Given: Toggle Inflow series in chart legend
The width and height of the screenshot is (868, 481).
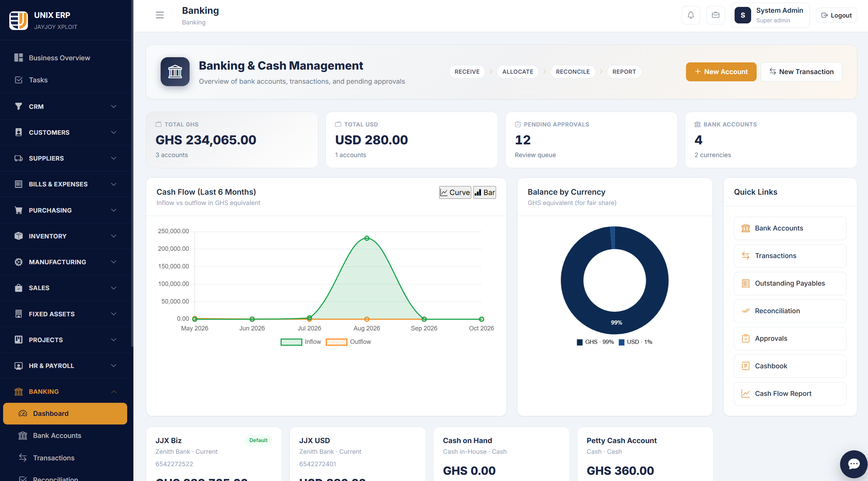Looking at the screenshot, I should (x=301, y=342).
